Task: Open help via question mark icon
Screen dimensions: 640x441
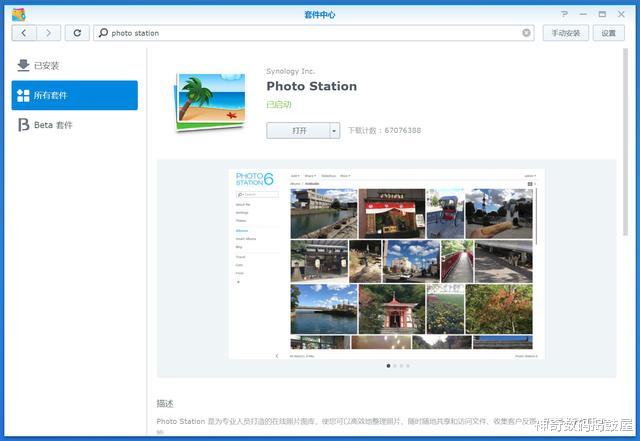Action: click(x=565, y=14)
